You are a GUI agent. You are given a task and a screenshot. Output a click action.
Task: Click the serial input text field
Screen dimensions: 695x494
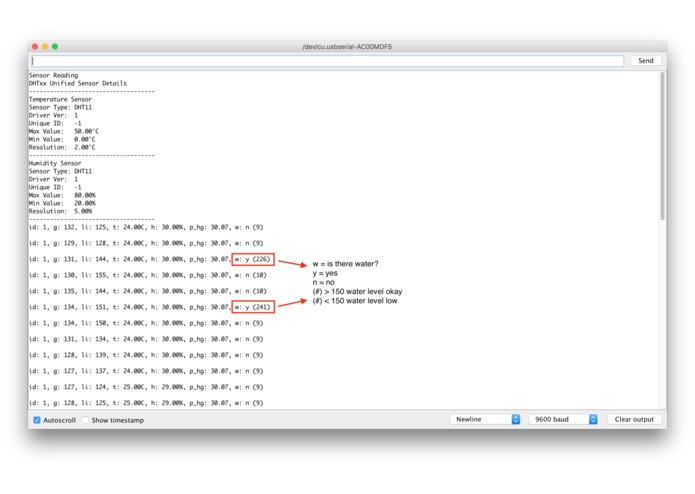328,61
